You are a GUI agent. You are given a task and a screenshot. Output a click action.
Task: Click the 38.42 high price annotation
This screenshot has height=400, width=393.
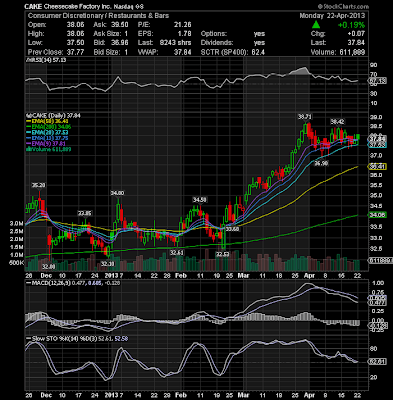click(x=337, y=121)
